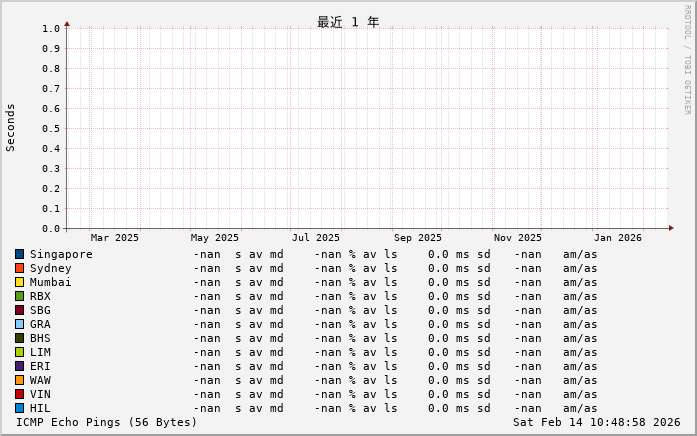Select the dark red SBG swatch

pyautogui.click(x=19, y=310)
